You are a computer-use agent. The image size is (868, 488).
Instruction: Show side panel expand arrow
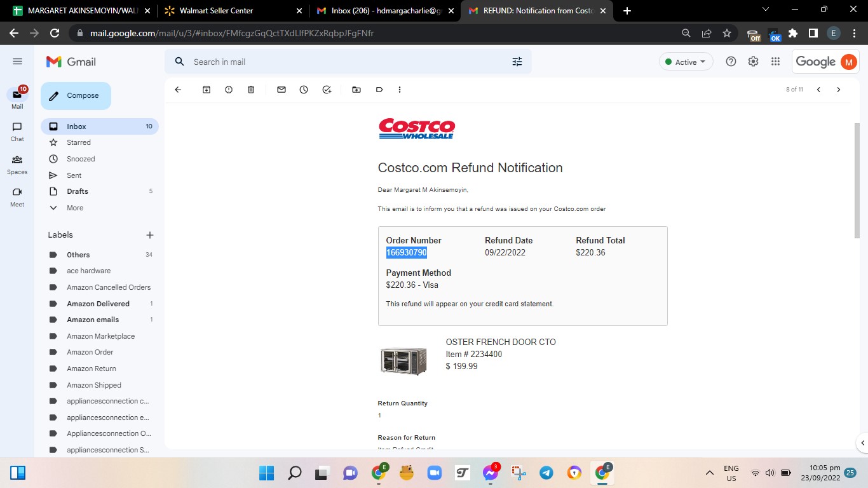(862, 443)
